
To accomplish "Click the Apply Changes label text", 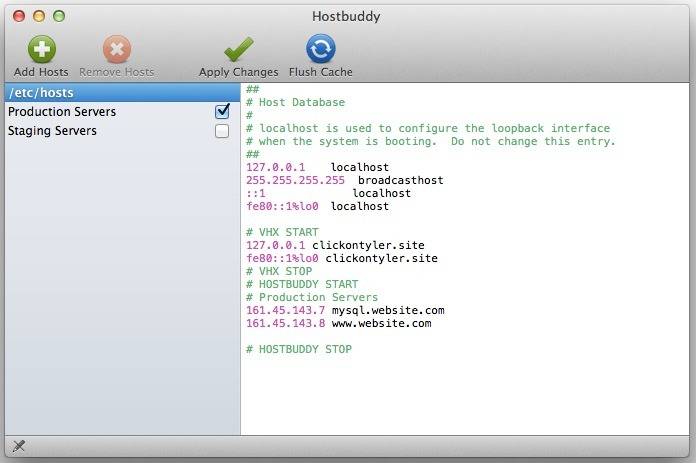I will 238,72.
